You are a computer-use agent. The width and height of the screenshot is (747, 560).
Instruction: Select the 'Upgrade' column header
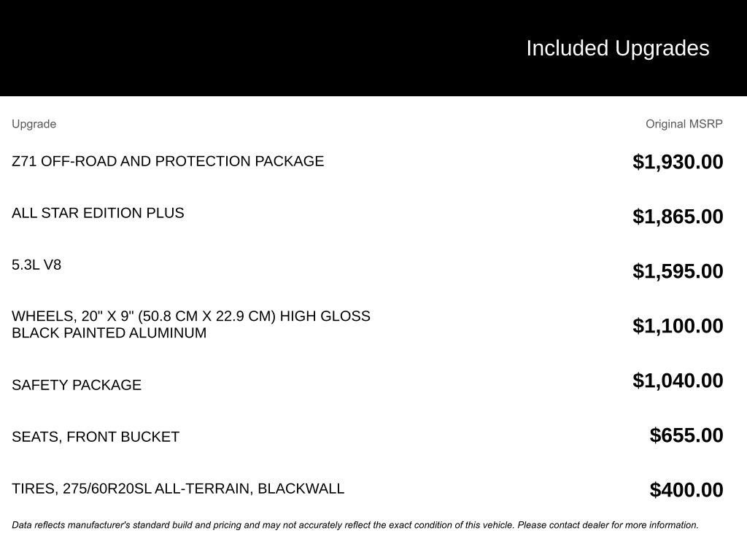pyautogui.click(x=34, y=124)
